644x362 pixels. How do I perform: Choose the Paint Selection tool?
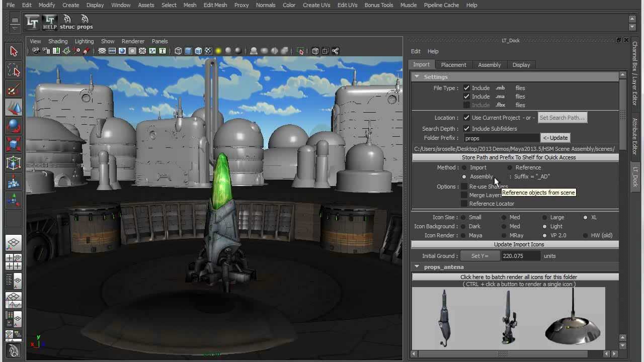[14, 89]
